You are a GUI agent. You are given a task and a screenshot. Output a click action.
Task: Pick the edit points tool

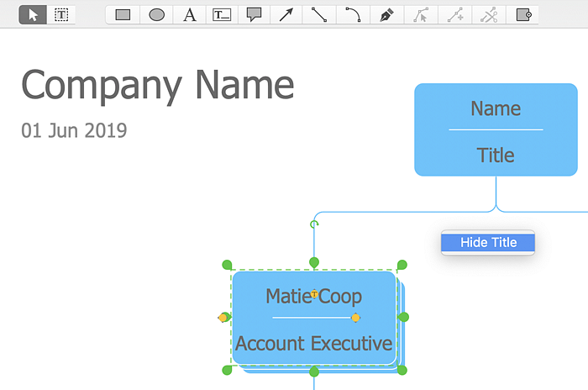421,15
